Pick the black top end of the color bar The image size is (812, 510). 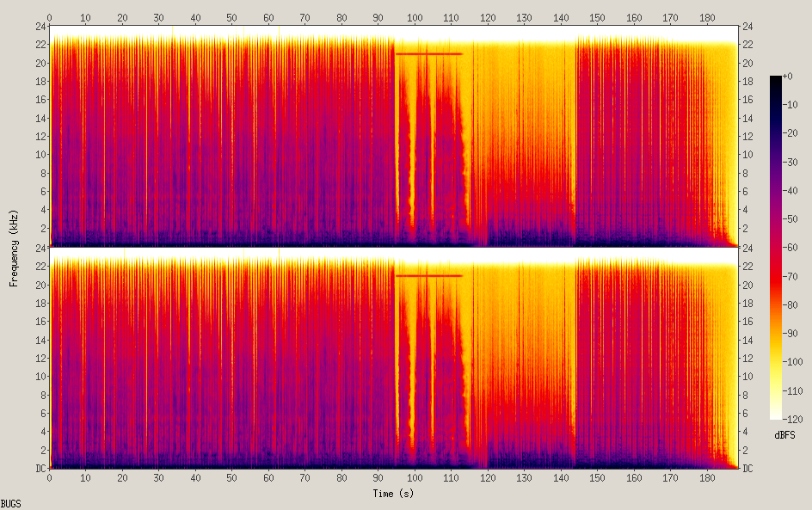click(776, 79)
